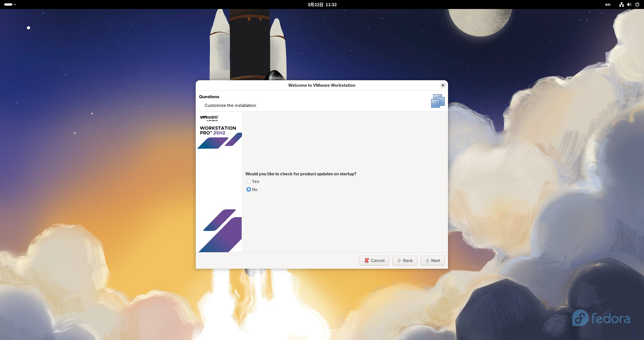Click the Yes option label
This screenshot has width=644, height=340.
coord(256,182)
